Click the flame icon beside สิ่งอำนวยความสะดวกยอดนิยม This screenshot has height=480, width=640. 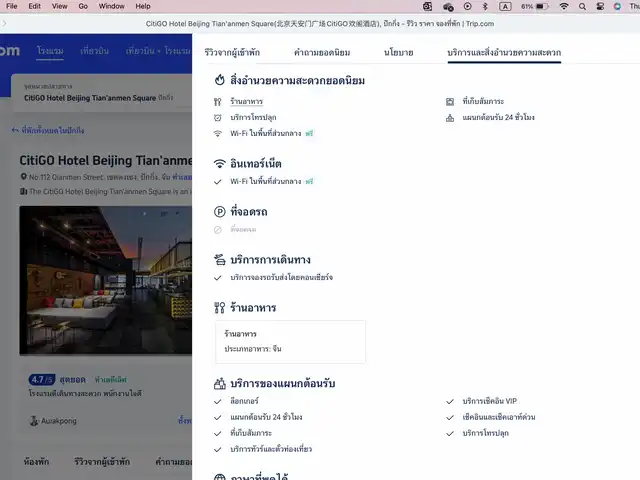click(x=220, y=80)
